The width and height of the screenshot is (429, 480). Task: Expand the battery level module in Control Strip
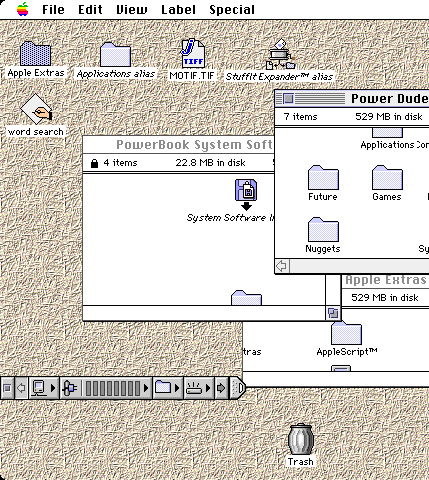pyautogui.click(x=106, y=388)
